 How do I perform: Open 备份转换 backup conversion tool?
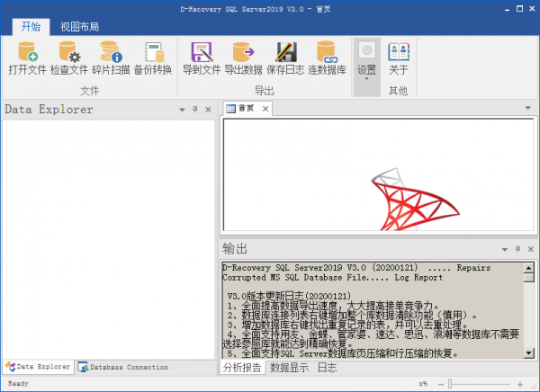(153, 58)
